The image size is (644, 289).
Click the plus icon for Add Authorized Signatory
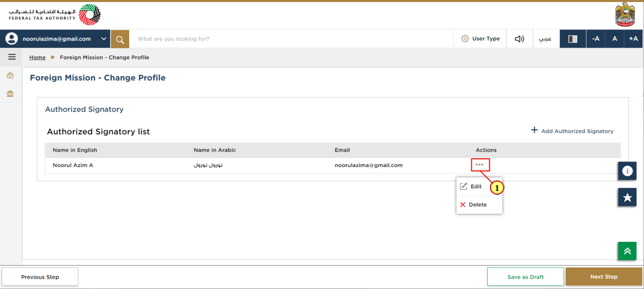(x=535, y=130)
